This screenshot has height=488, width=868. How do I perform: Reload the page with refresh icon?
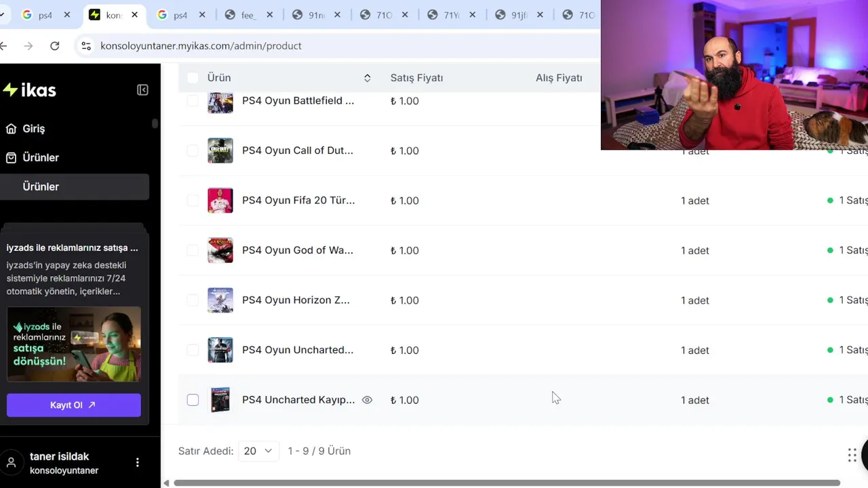(55, 46)
